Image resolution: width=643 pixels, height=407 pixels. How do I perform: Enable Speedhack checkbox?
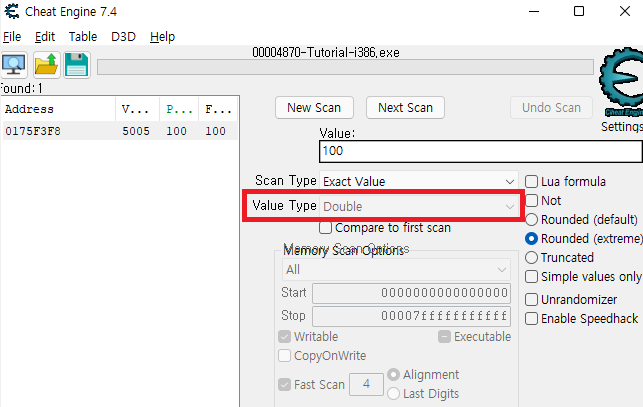click(531, 318)
